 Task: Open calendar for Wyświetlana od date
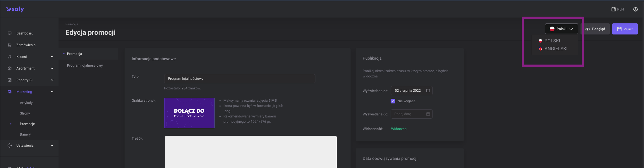click(428, 91)
